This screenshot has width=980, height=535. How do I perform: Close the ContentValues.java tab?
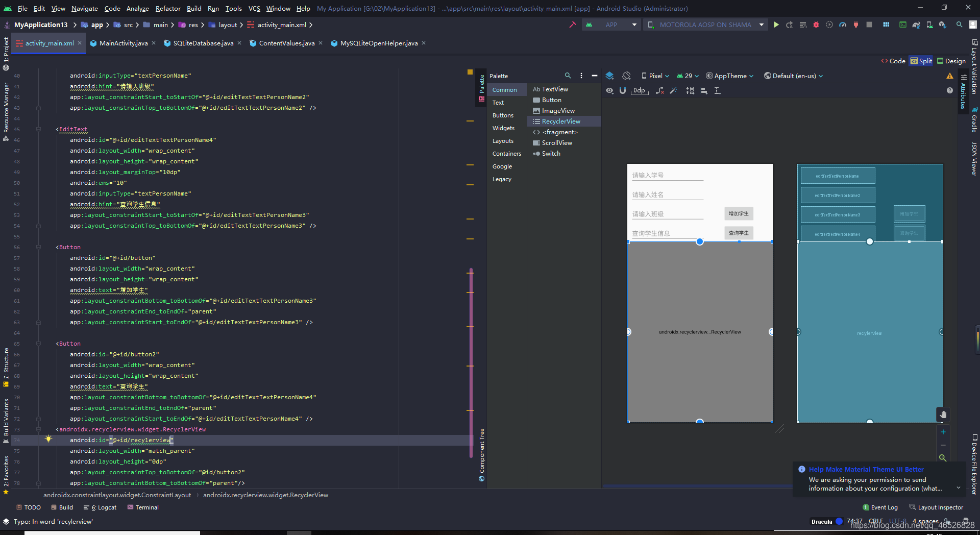pos(321,43)
